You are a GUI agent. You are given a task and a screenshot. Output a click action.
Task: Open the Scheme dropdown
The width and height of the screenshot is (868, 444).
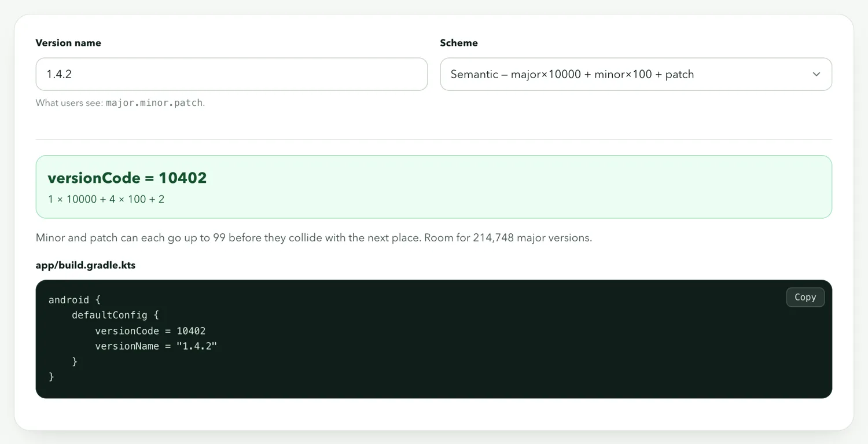point(636,74)
